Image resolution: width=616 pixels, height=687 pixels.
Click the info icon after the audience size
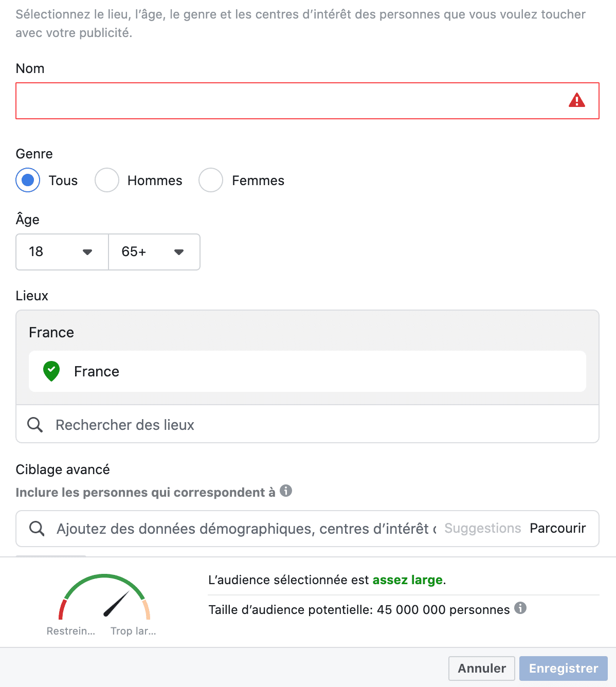pyautogui.click(x=521, y=609)
